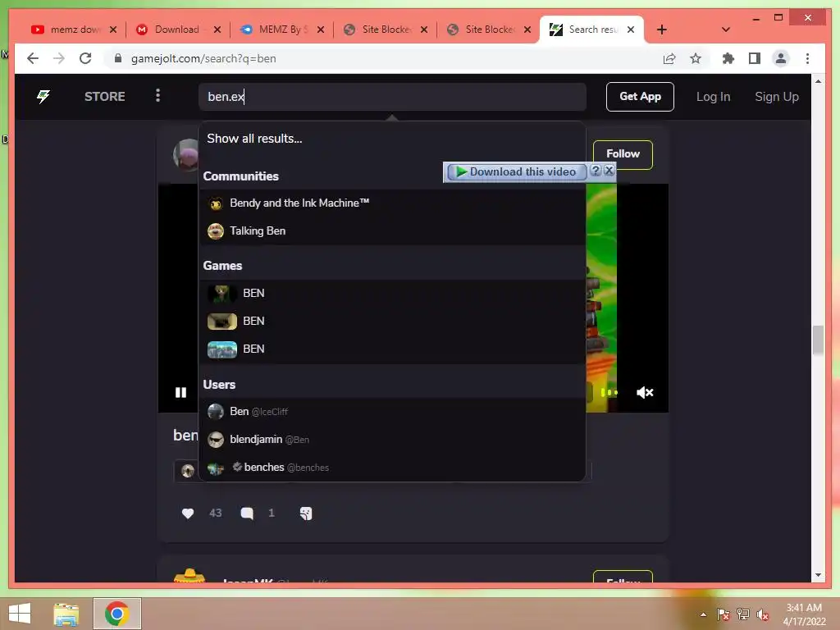The image size is (840, 630).
Task: Select the first BEN game result
Action: 392,293
